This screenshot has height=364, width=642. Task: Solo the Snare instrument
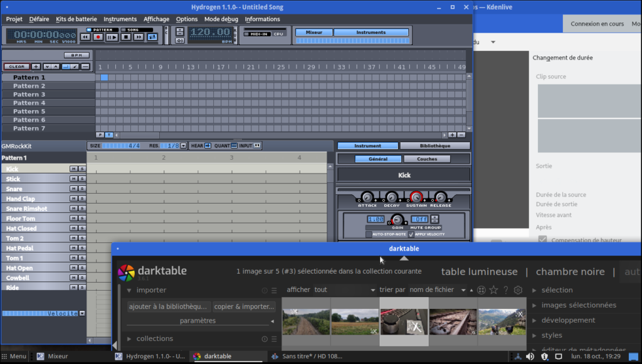click(82, 189)
